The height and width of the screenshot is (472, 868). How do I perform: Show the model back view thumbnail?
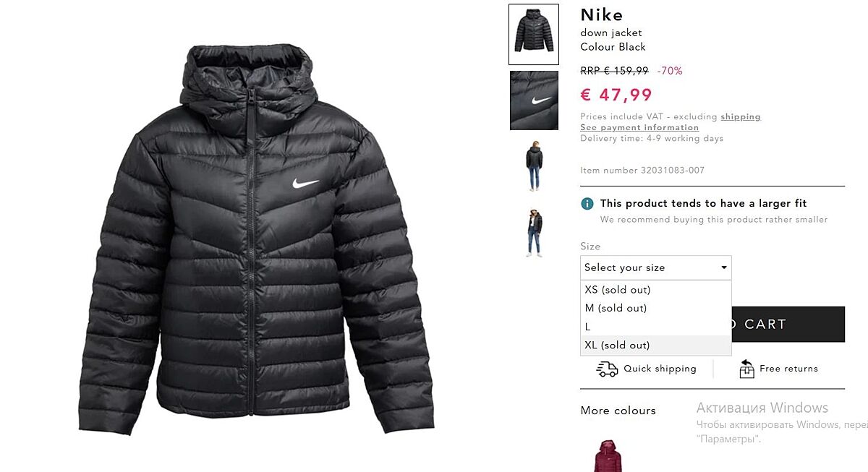534,166
